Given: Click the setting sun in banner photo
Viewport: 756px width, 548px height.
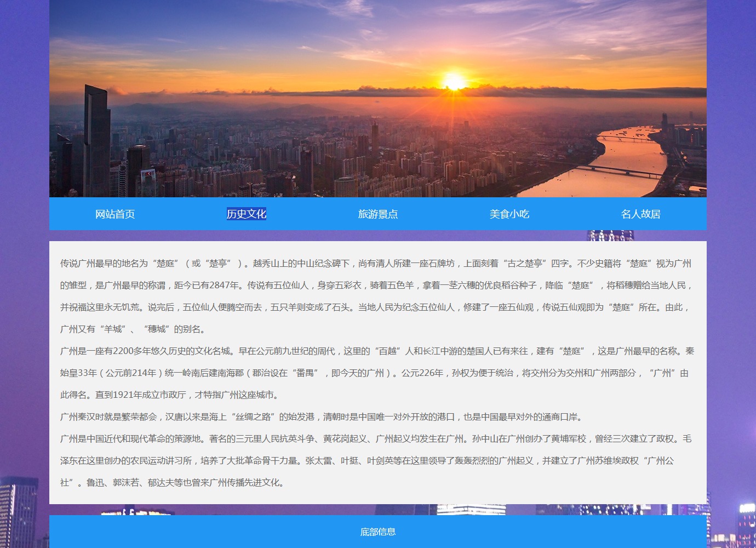Looking at the screenshot, I should point(454,82).
